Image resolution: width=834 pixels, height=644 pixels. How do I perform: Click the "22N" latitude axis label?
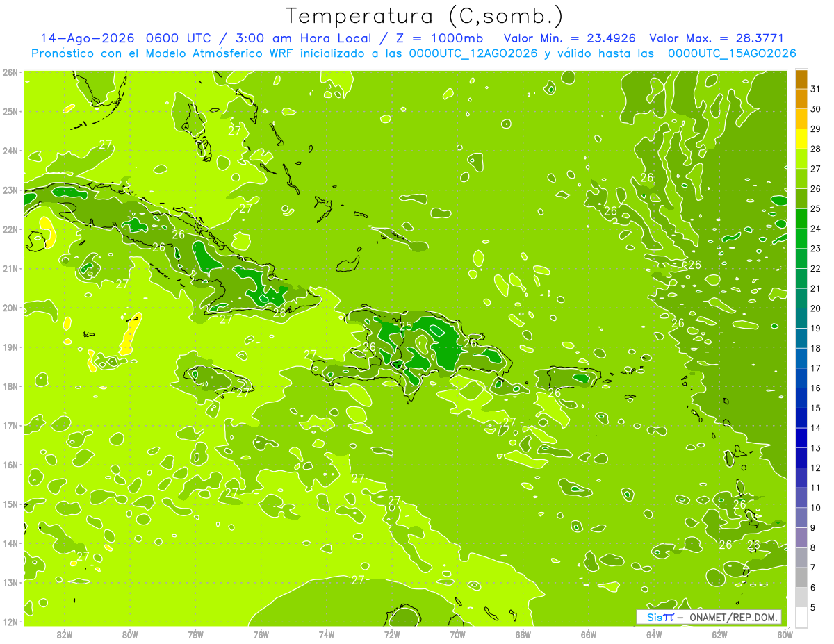10,229
